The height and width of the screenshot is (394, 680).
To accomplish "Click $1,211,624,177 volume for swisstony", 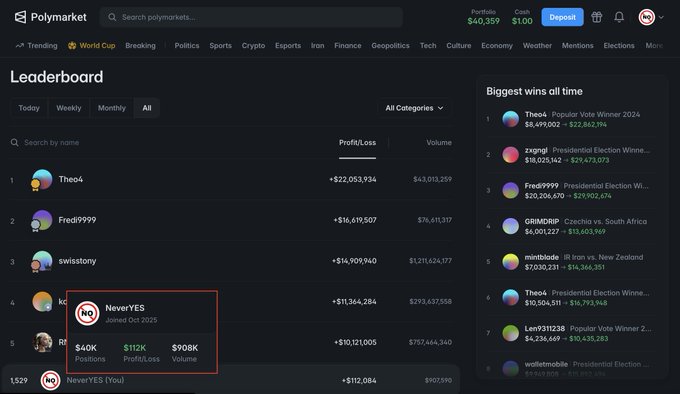I will [431, 261].
